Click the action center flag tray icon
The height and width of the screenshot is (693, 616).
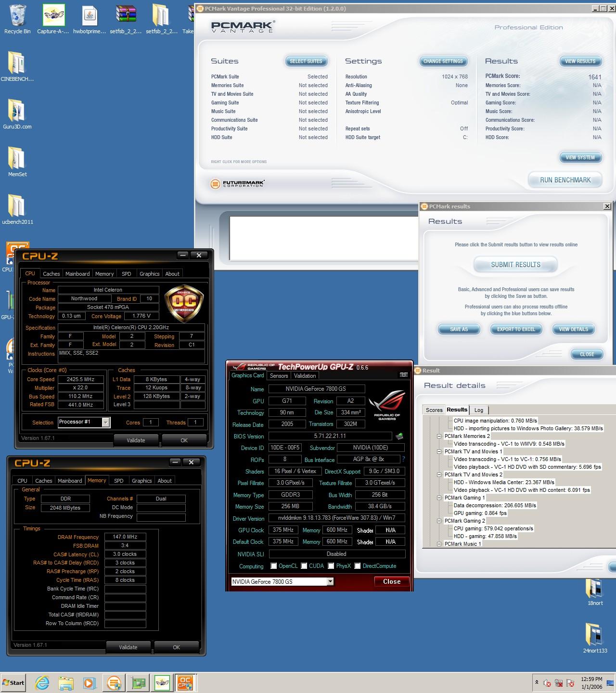pyautogui.click(x=570, y=683)
